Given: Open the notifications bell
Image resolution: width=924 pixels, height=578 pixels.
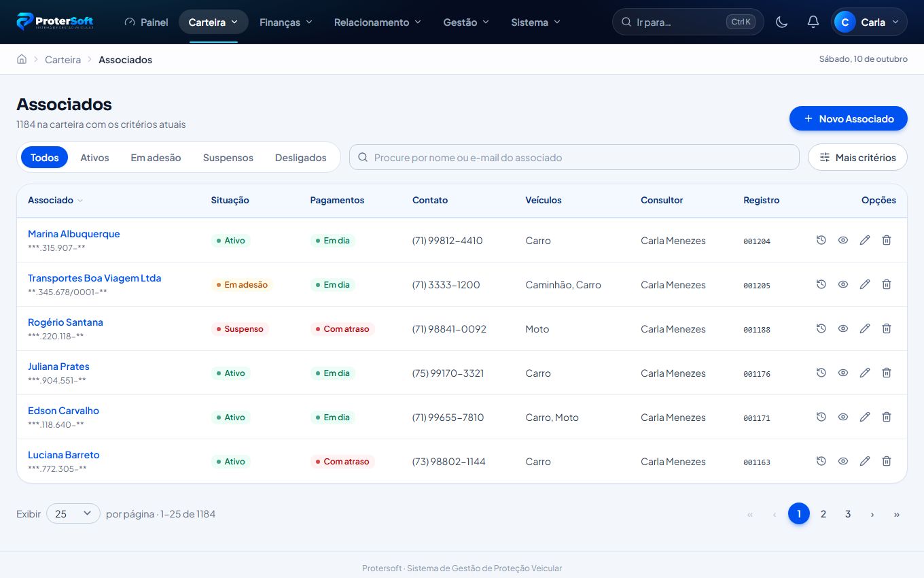Looking at the screenshot, I should click(813, 22).
